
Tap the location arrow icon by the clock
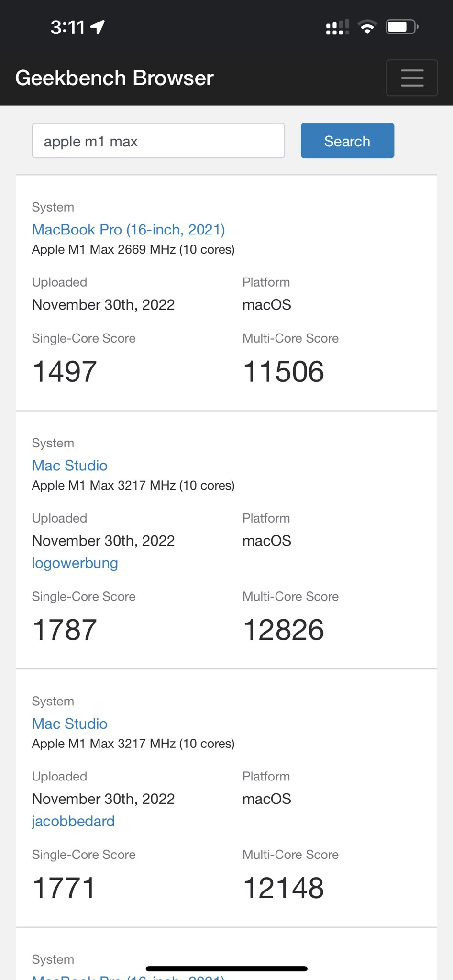click(98, 27)
